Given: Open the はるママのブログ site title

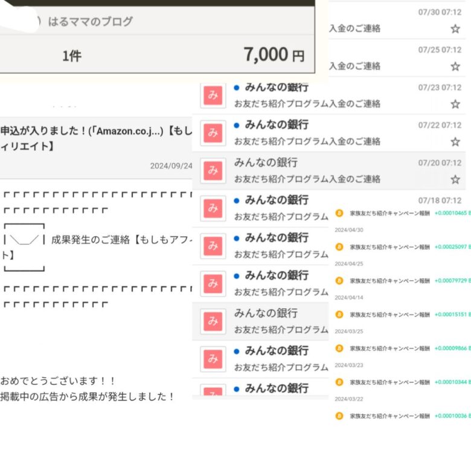Looking at the screenshot, I should 91,22.
